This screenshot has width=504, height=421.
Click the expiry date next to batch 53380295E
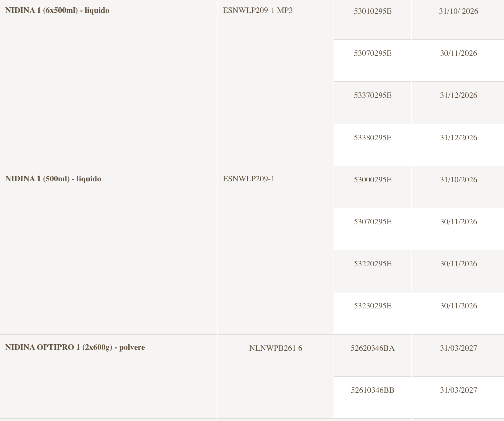coord(458,138)
